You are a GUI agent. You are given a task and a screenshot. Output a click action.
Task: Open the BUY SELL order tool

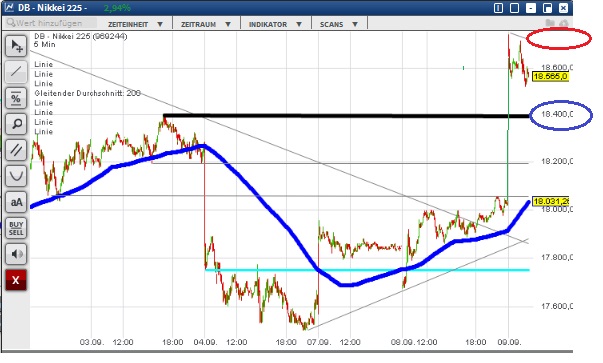pos(16,228)
